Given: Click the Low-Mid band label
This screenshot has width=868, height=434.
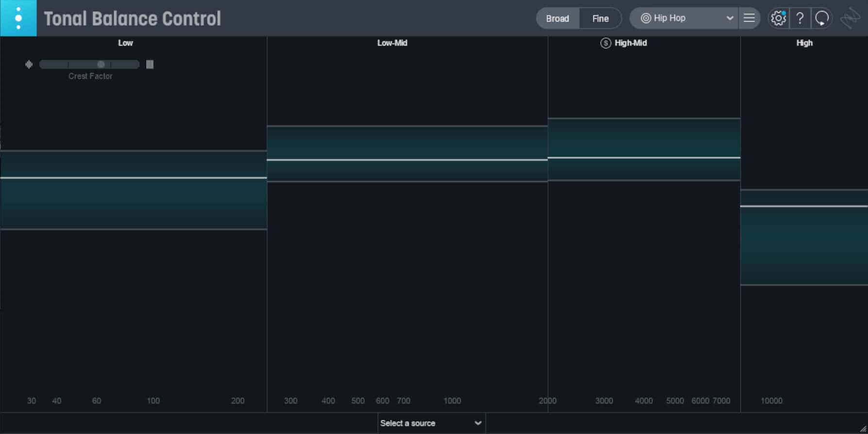Looking at the screenshot, I should tap(392, 43).
